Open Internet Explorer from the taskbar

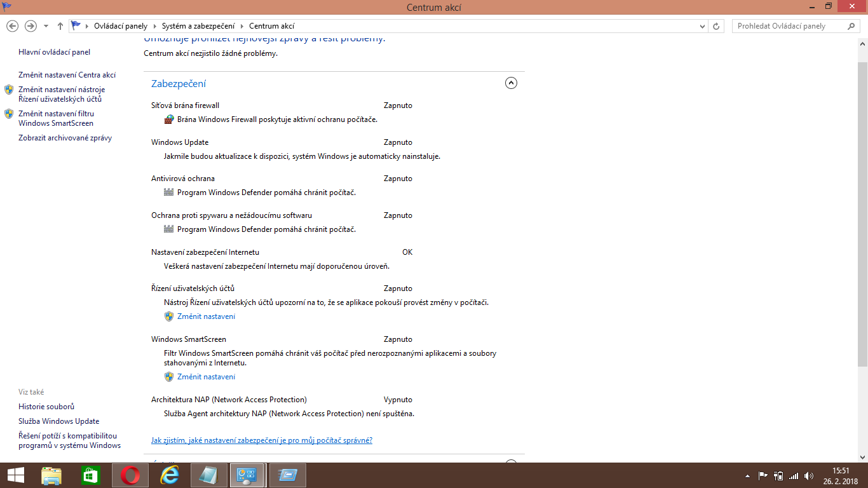pos(170,475)
